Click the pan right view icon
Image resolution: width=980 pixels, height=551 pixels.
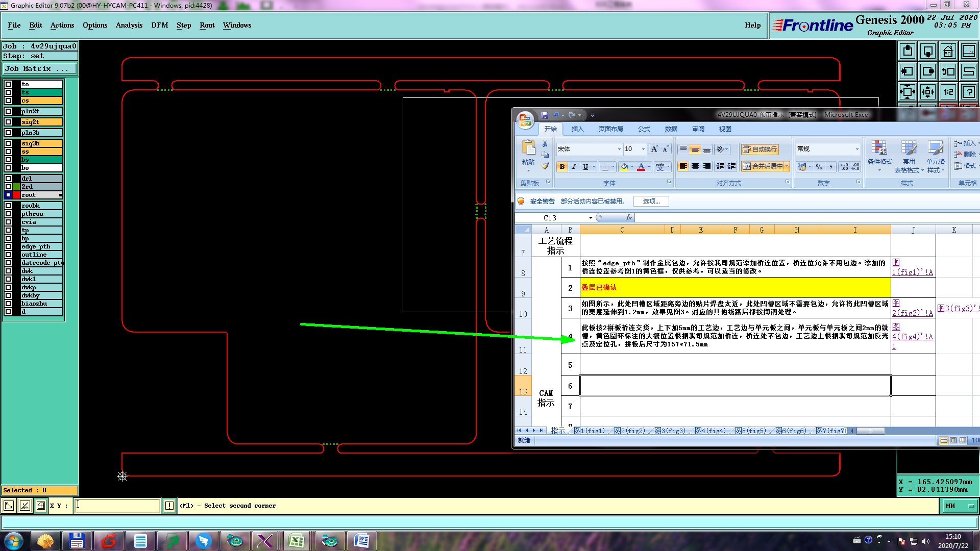coord(928,71)
